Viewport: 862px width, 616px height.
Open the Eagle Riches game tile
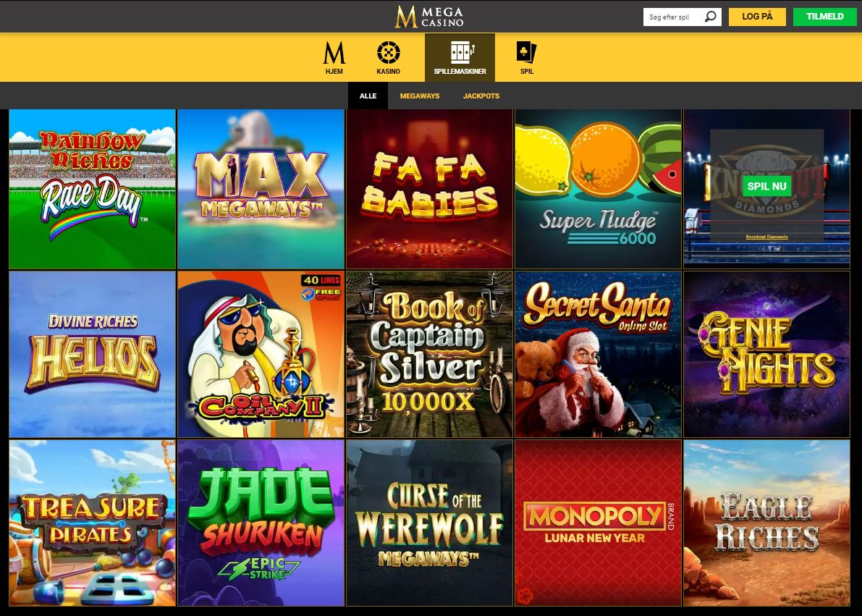click(766, 523)
